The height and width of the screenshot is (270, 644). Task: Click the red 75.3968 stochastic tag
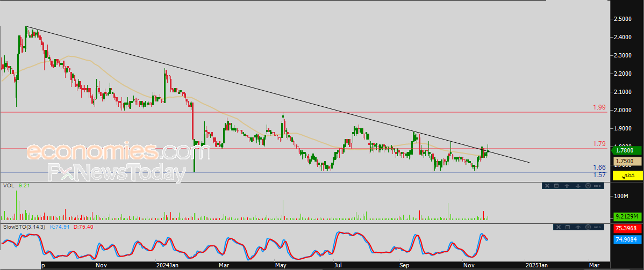tap(627, 229)
